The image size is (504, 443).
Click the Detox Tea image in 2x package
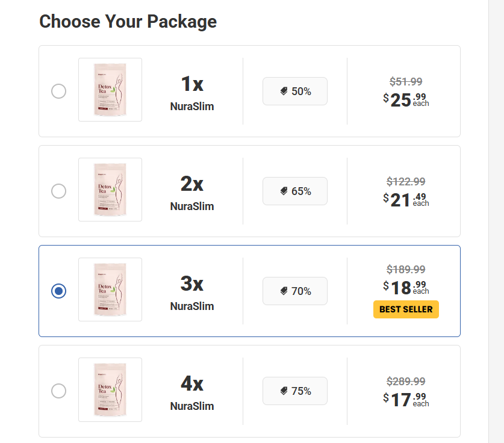[110, 190]
